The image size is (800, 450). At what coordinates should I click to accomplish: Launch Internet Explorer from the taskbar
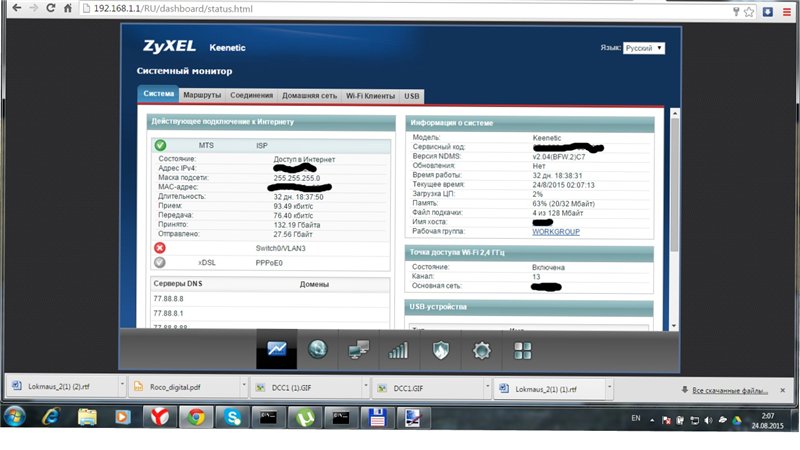click(x=51, y=417)
